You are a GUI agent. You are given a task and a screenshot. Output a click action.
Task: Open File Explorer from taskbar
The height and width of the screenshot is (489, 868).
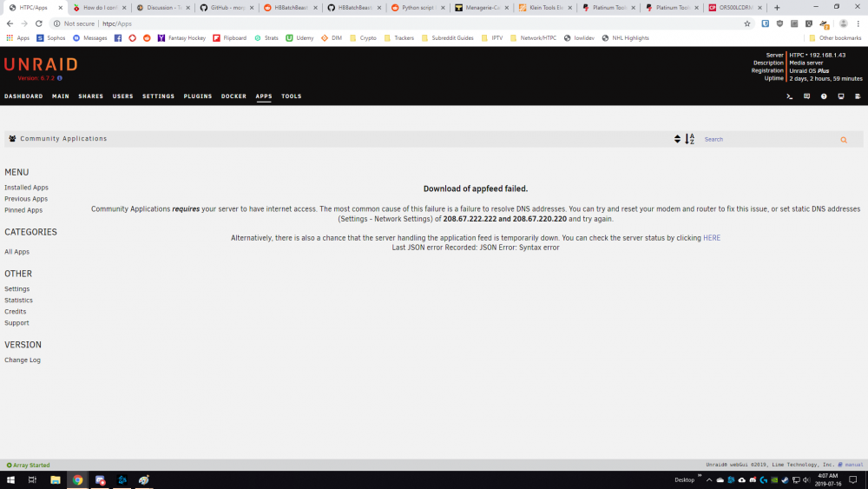tap(55, 479)
